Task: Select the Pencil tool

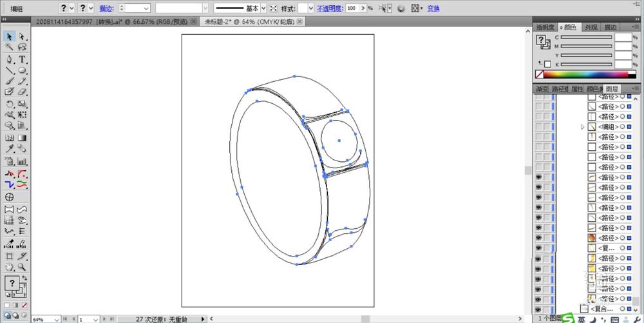Action: click(22, 81)
